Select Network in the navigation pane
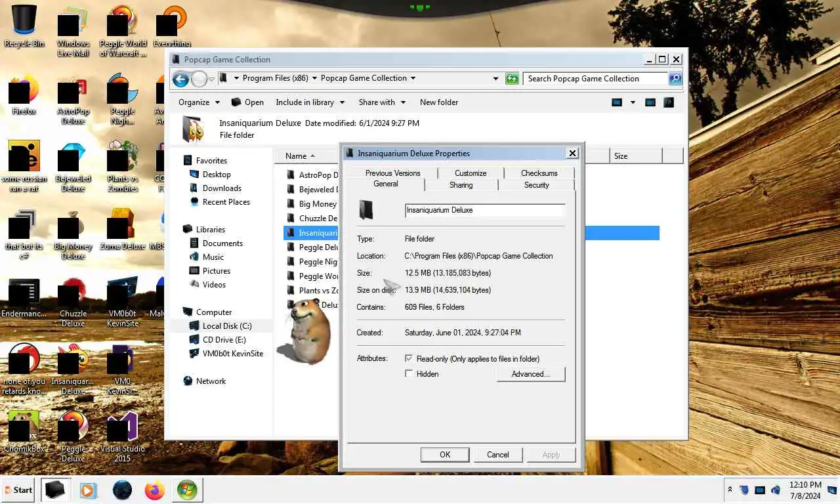840x504 pixels. (x=210, y=381)
